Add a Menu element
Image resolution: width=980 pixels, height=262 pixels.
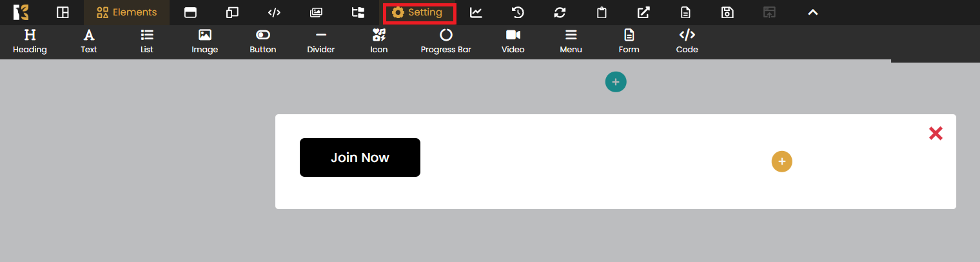coord(571,41)
